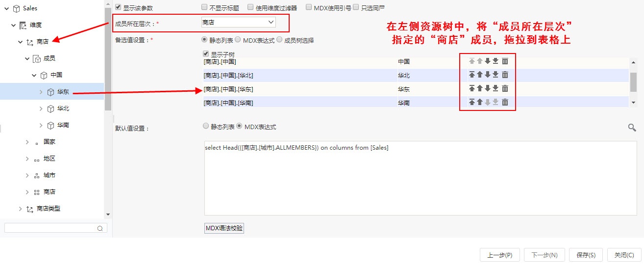Open the 成员所在层次 dropdown showing 商店
This screenshot has width=644, height=270.
pos(238,22)
